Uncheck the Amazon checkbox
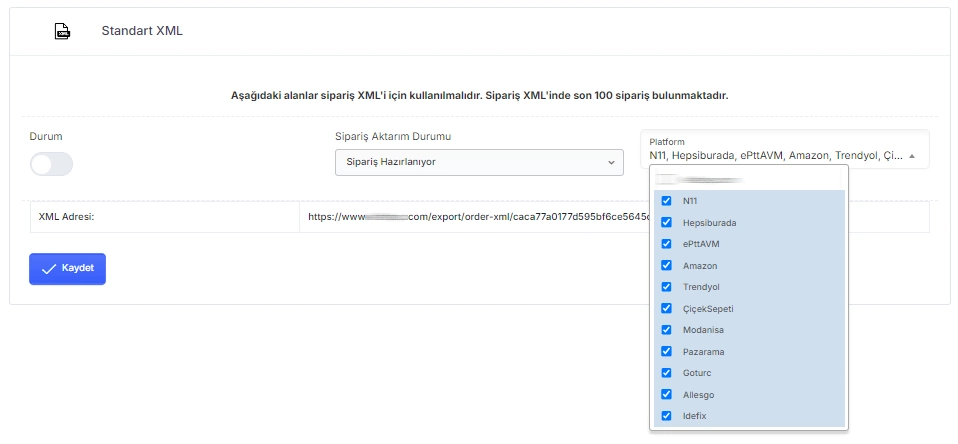This screenshot has width=958, height=444. (667, 266)
